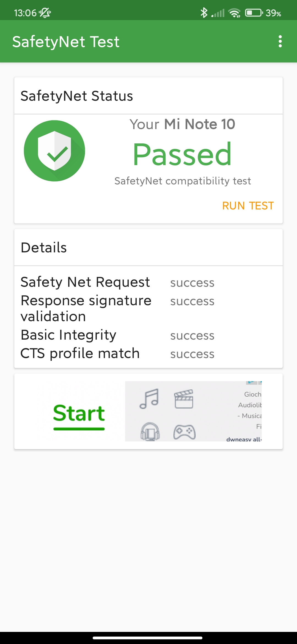Tap the Wi-Fi status bar icon

[x=234, y=13]
